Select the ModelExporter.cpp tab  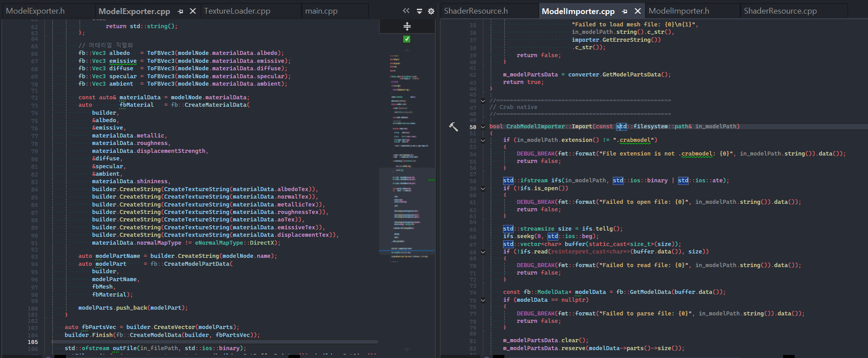click(134, 11)
